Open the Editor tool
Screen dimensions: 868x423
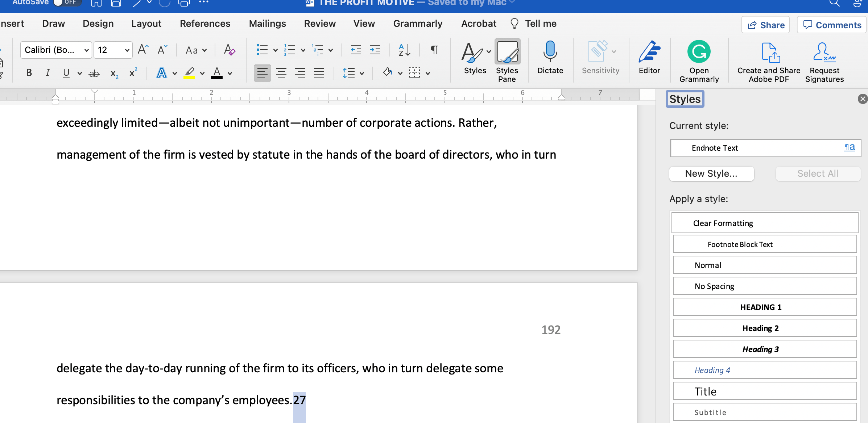coord(649,58)
